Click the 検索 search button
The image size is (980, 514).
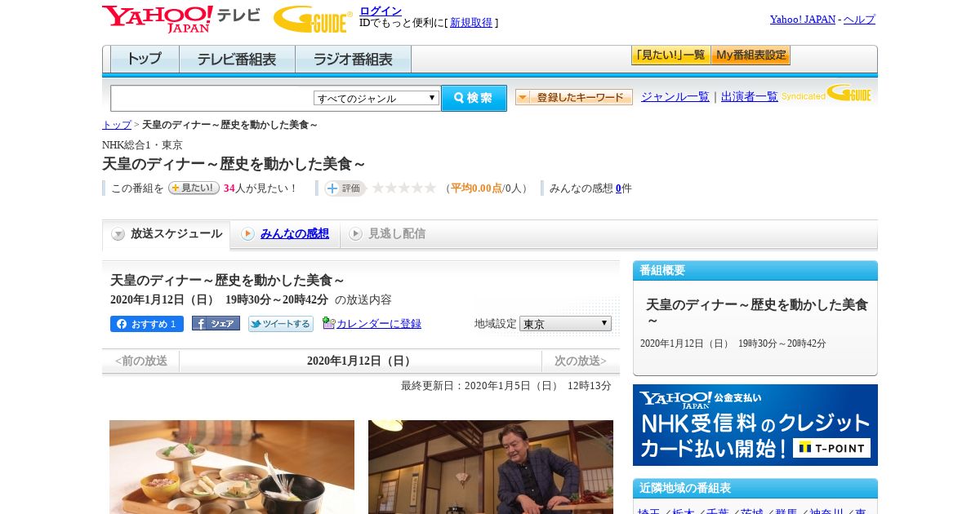[474, 98]
